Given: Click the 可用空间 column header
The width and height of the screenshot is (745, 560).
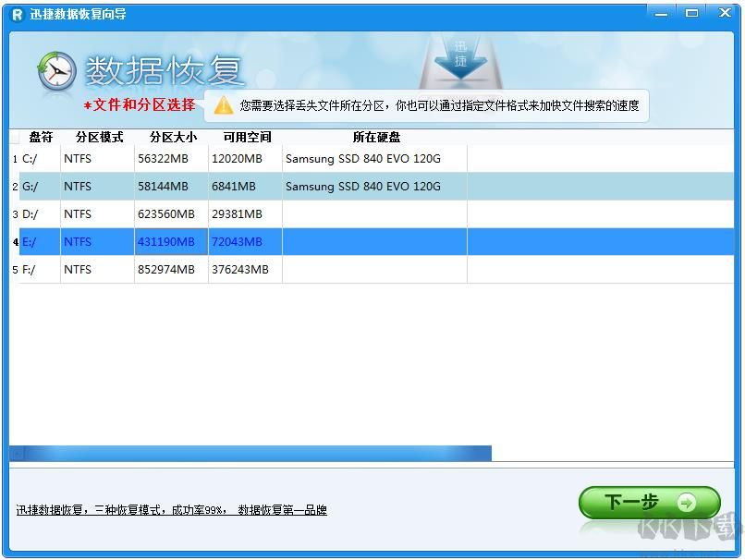Looking at the screenshot, I should (247, 138).
